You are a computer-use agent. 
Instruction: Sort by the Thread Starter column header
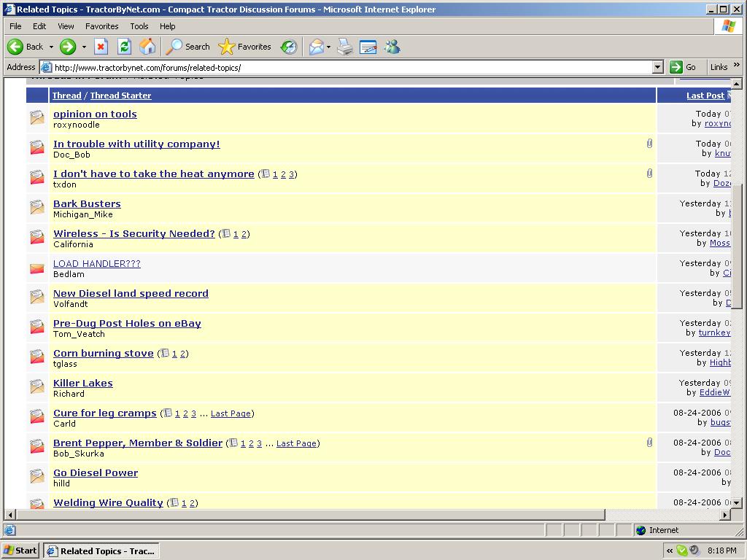click(x=120, y=96)
